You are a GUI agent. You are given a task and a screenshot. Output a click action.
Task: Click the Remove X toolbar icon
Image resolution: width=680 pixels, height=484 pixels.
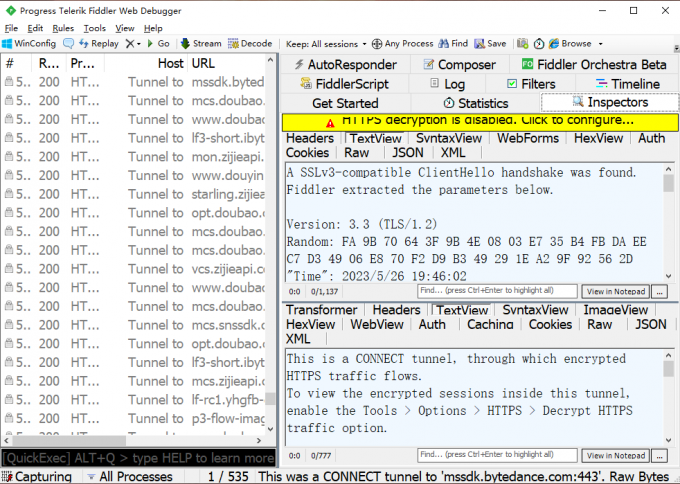point(130,44)
